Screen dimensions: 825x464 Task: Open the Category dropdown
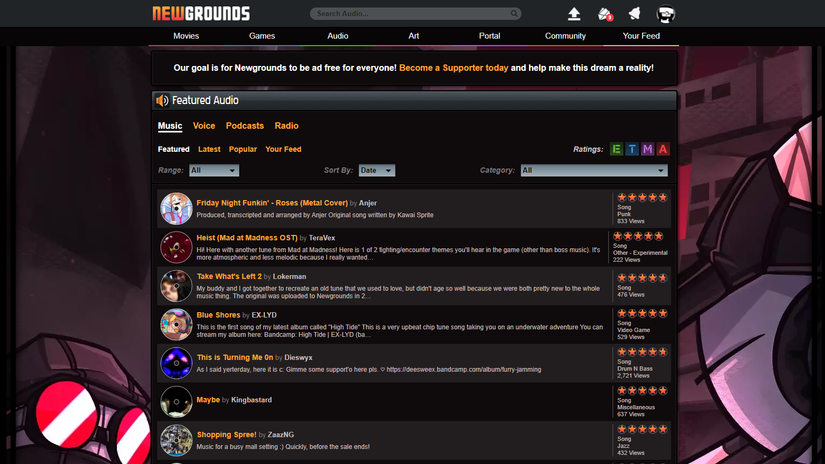pyautogui.click(x=594, y=170)
